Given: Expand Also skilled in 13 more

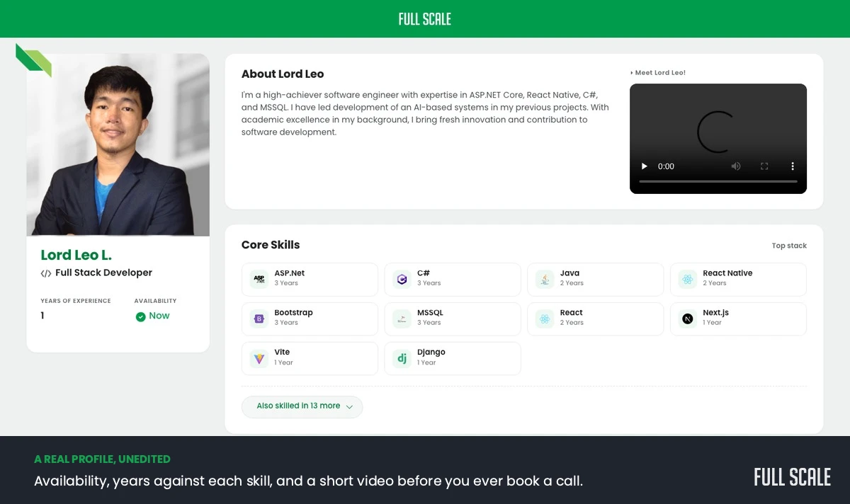Looking at the screenshot, I should click(302, 406).
